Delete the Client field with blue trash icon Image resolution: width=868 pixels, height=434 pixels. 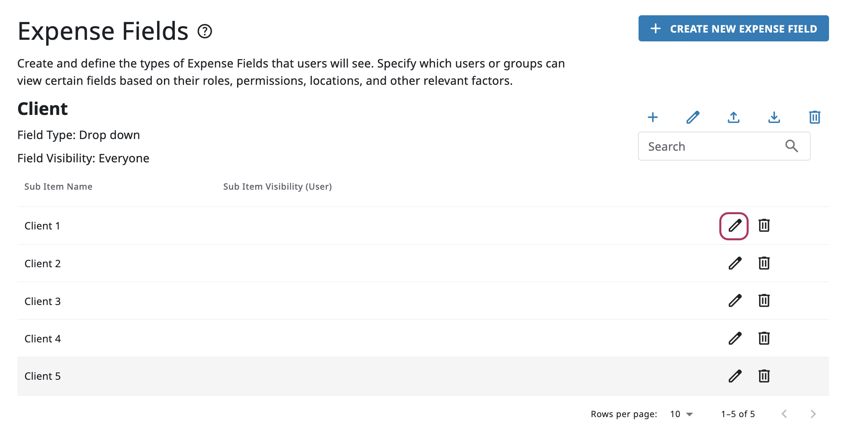pyautogui.click(x=815, y=117)
